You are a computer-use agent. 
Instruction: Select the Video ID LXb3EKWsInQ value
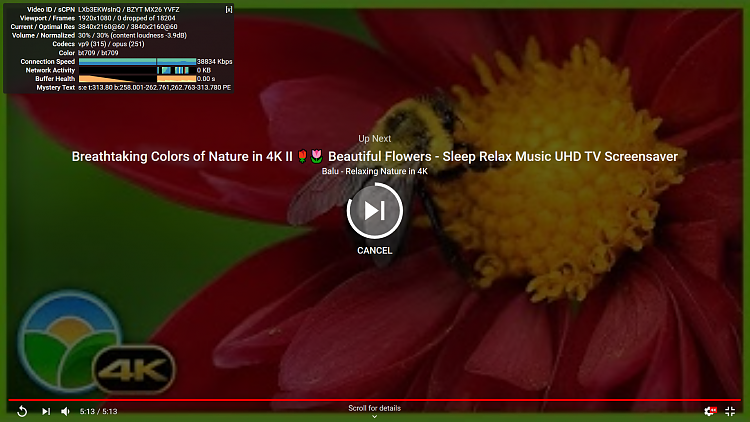pos(129,10)
